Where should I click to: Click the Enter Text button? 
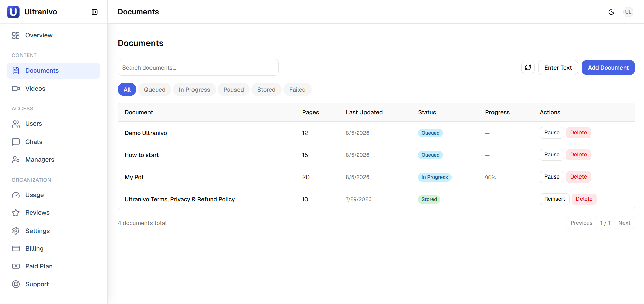pyautogui.click(x=558, y=67)
